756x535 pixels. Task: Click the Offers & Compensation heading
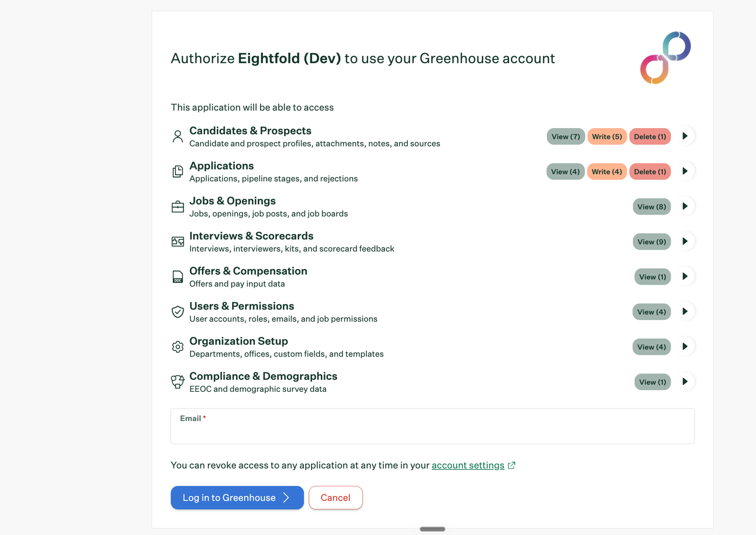tap(248, 271)
